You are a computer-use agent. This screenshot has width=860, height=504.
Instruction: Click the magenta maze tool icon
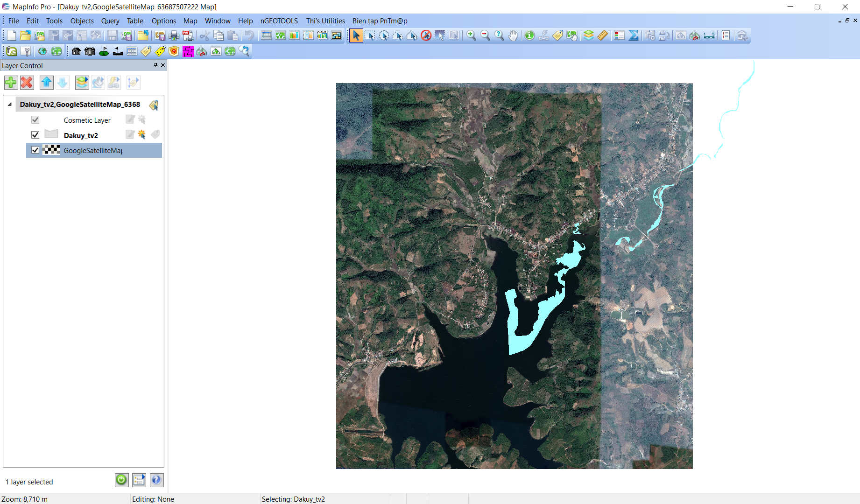pos(188,51)
